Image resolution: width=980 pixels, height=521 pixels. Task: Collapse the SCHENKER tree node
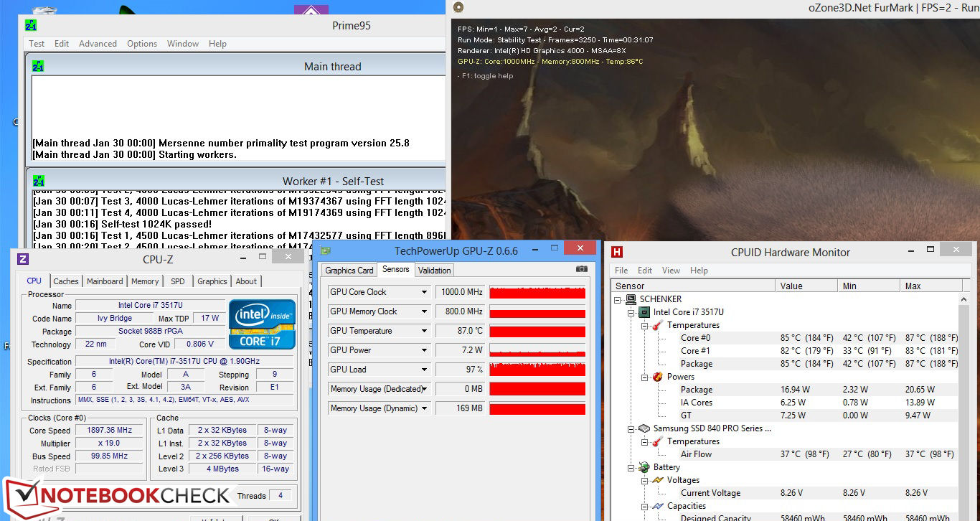pos(618,299)
